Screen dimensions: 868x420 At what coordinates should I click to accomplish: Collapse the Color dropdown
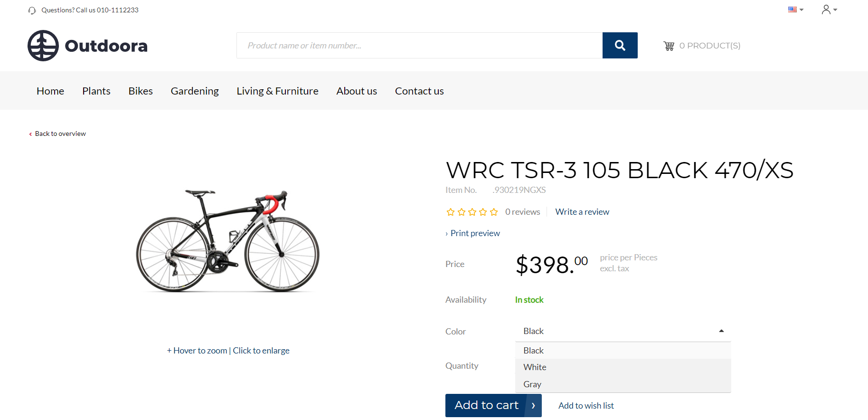coord(721,331)
